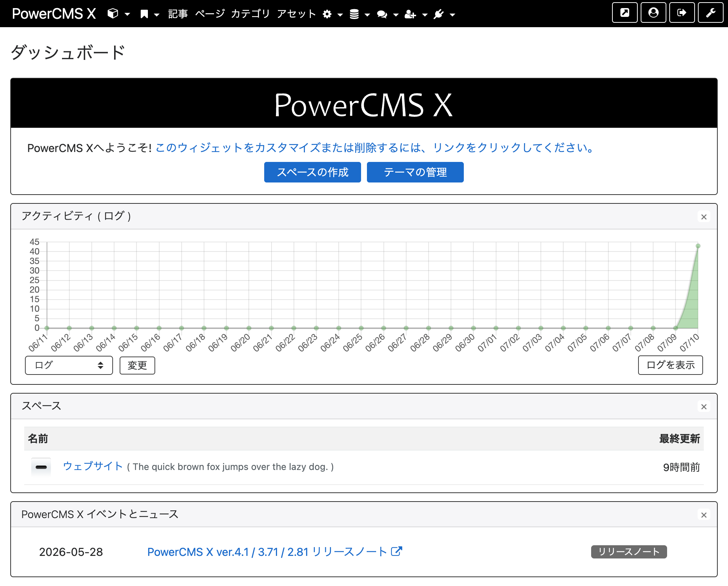The width and height of the screenshot is (728, 586).
Task: Open the plug (plugins) dropdown in navbar
Action: pyautogui.click(x=444, y=14)
